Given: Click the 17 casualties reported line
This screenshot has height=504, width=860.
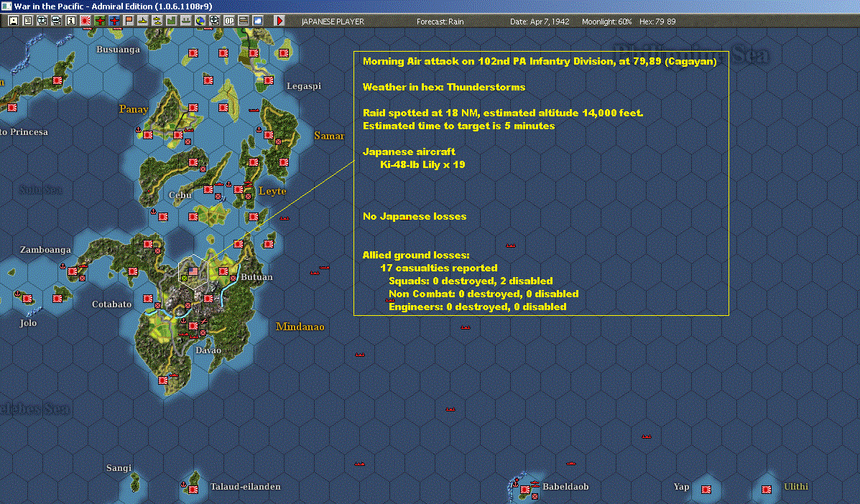Looking at the screenshot, I should 439,268.
